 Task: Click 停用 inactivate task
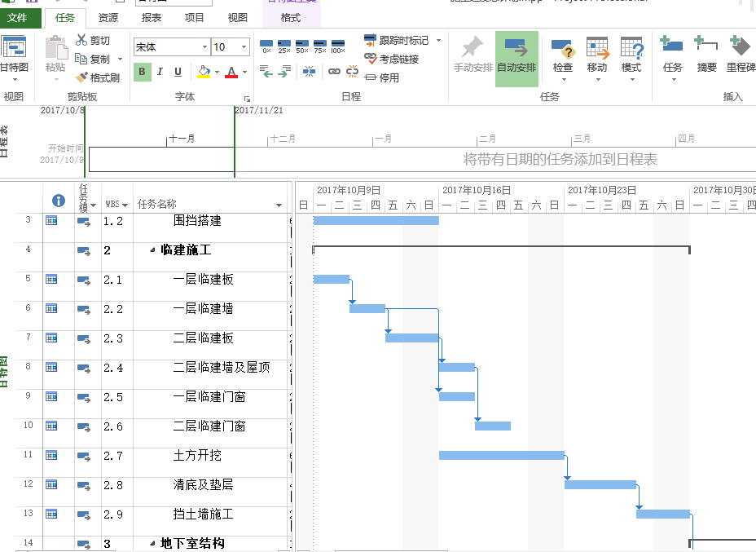point(382,77)
